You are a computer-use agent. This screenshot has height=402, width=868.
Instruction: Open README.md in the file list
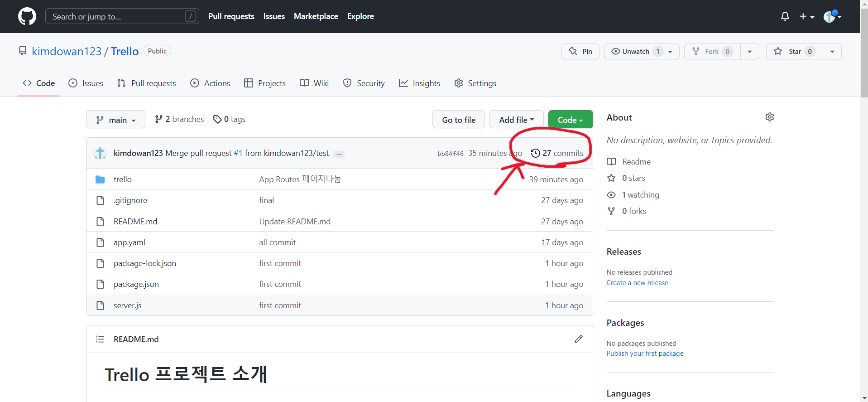135,222
